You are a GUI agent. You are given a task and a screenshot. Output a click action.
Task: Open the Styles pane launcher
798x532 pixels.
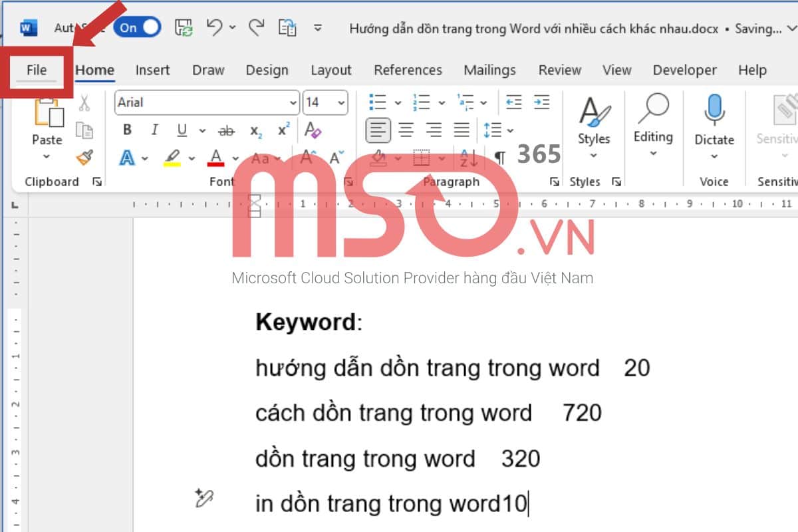point(616,182)
